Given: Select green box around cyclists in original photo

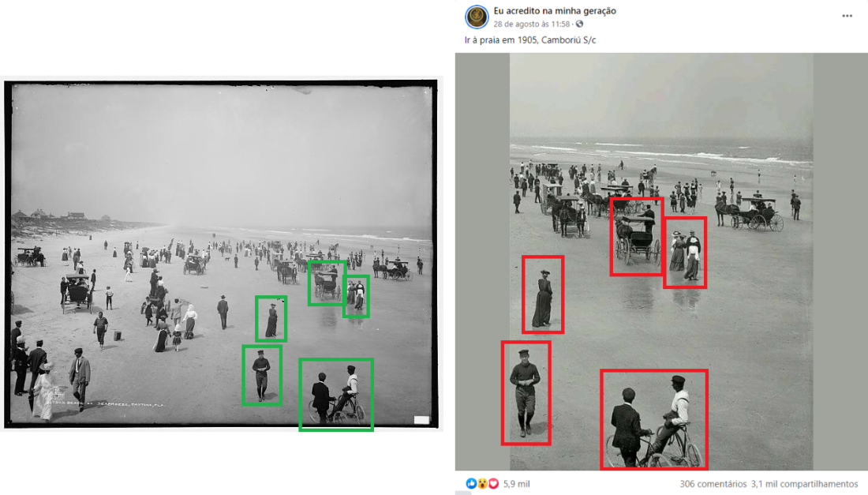Looking at the screenshot, I should [336, 394].
